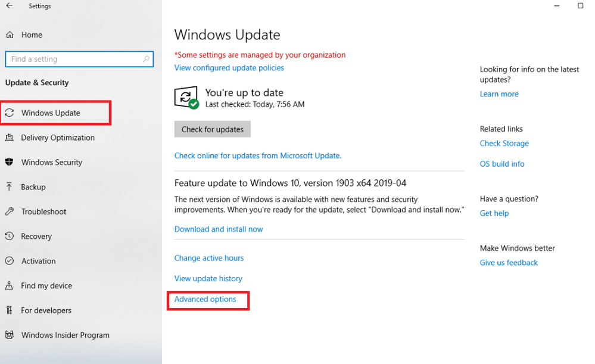
Task: Click the Home house icon
Action: (10, 35)
